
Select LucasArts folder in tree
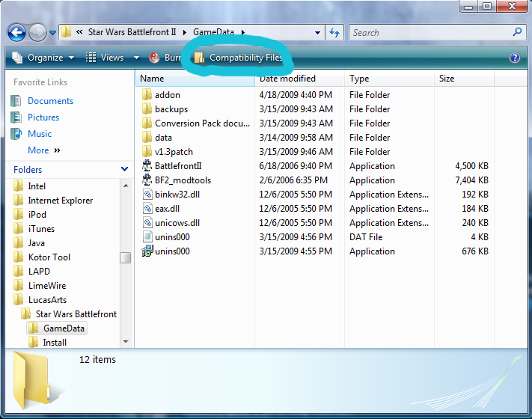pos(47,300)
